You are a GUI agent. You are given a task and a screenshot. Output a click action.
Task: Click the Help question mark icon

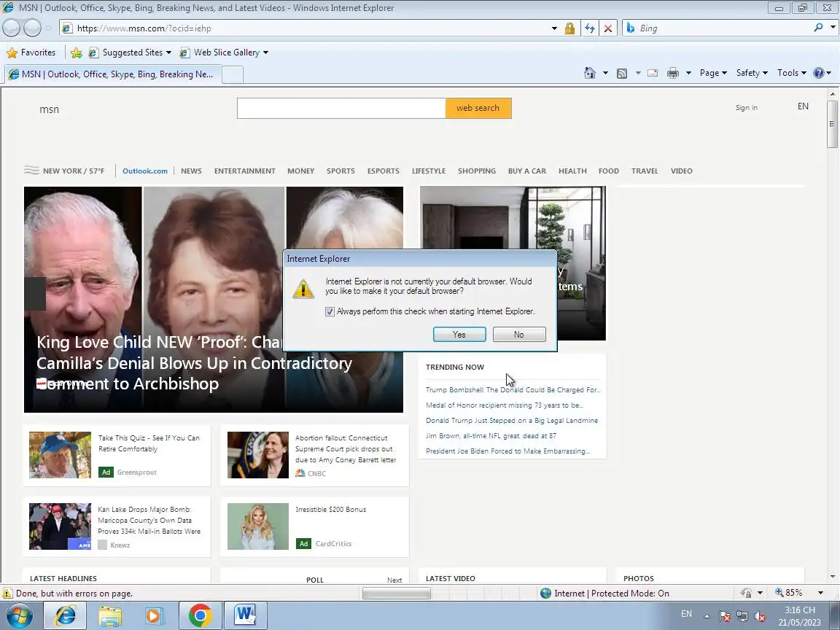819,73
